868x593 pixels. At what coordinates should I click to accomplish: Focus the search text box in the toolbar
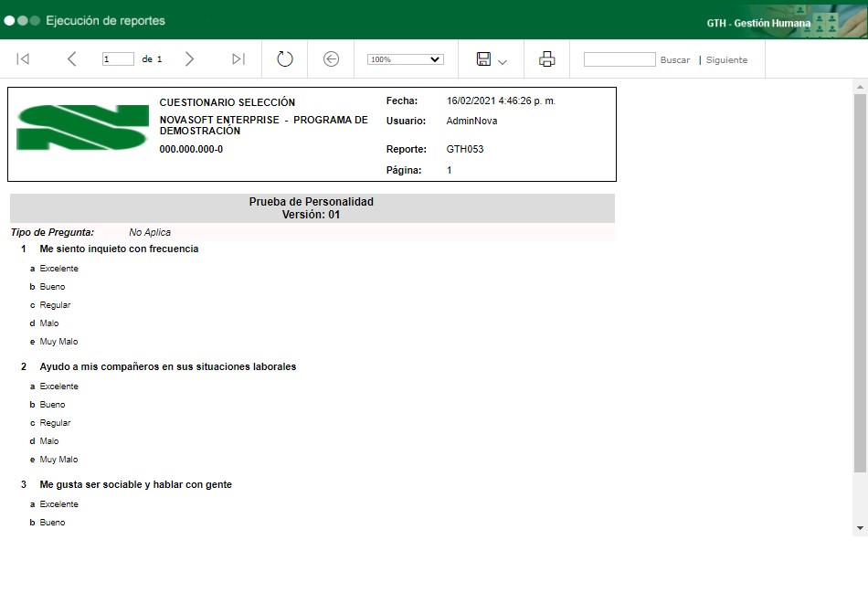point(619,59)
